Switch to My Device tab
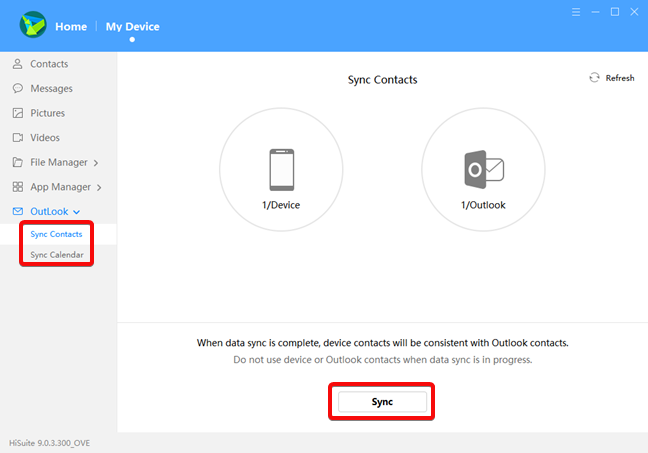 [x=133, y=27]
